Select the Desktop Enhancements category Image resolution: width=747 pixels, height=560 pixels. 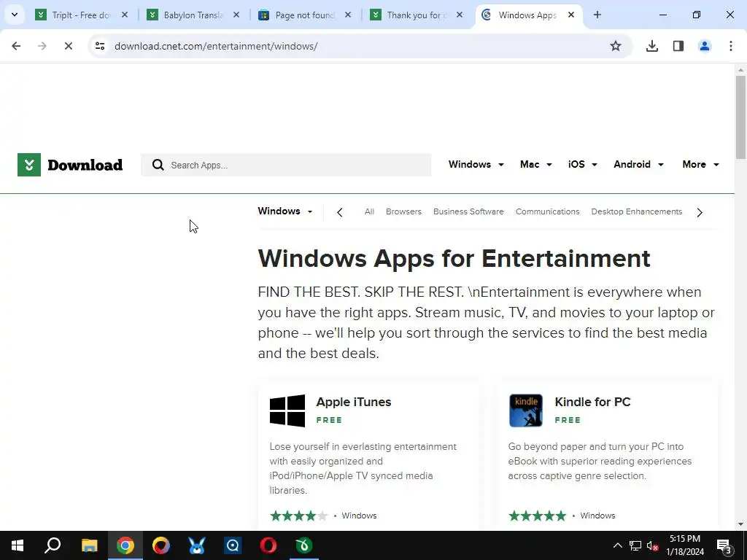(636, 211)
